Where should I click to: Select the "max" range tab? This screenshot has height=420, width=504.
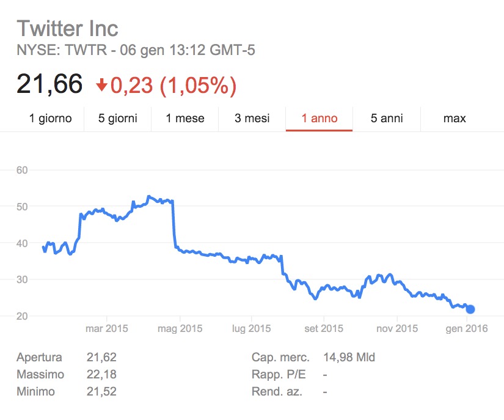pyautogui.click(x=455, y=119)
